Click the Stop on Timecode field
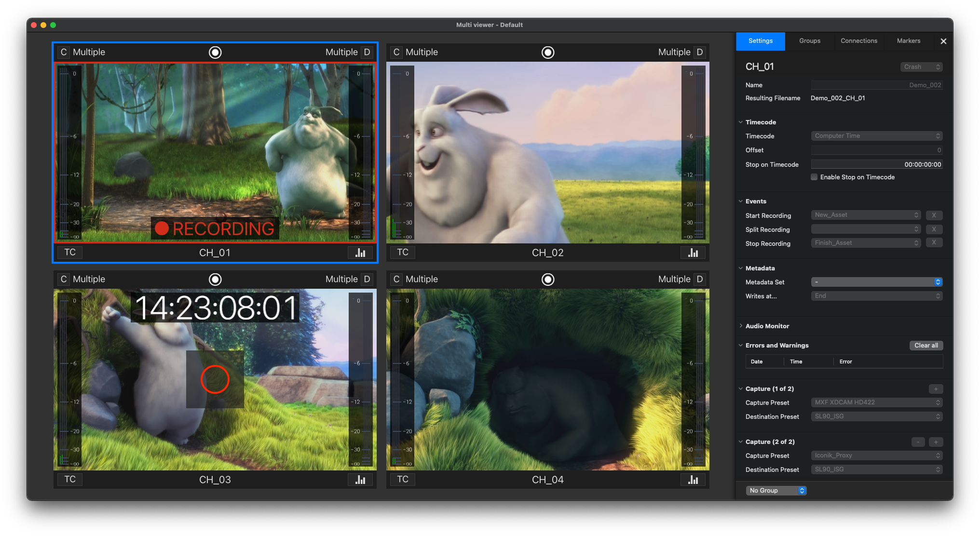 pos(877,164)
